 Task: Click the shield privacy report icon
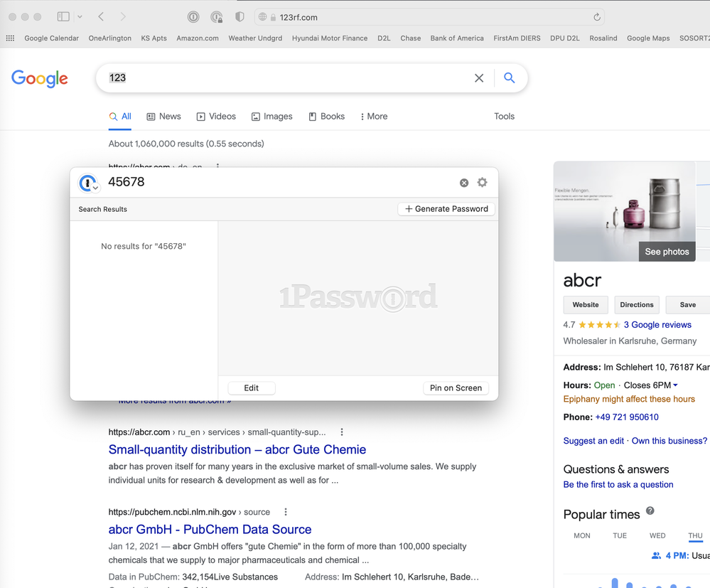pos(240,17)
